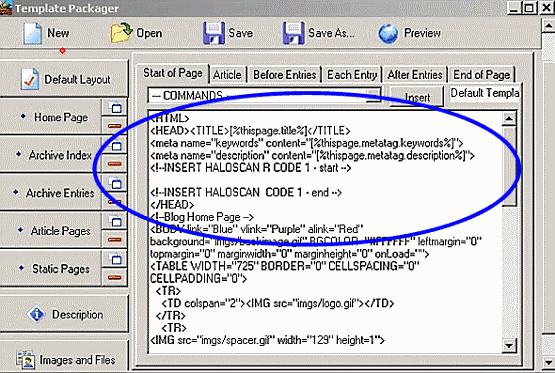Click the 'imgs/spacer.gif' image line
The height and width of the screenshot is (373, 555).
pos(267,340)
